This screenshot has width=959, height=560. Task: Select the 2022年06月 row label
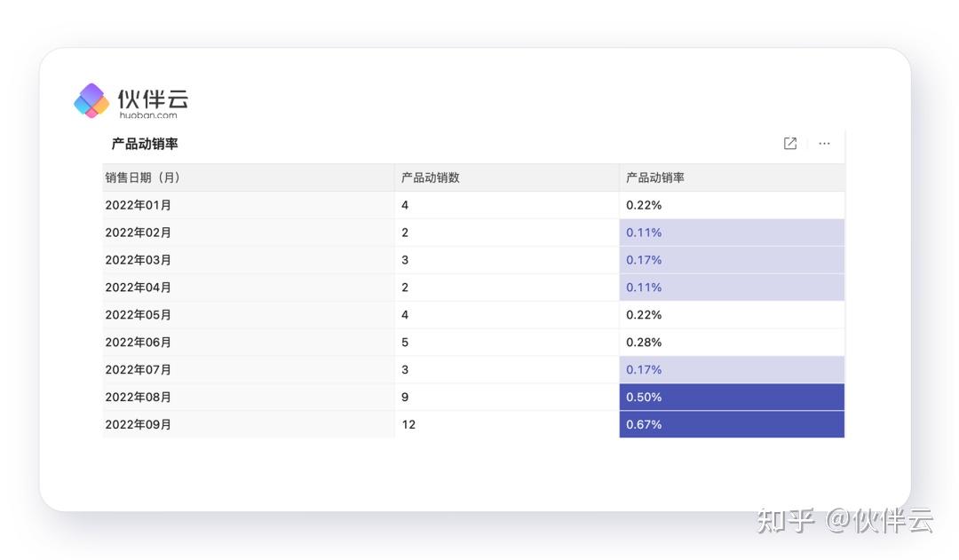(139, 343)
